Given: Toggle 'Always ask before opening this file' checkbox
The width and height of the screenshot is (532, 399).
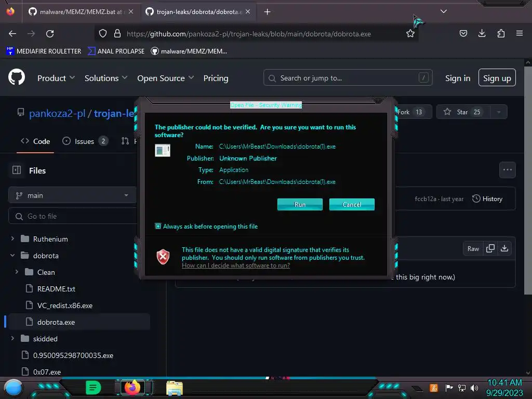Looking at the screenshot, I should click(158, 226).
